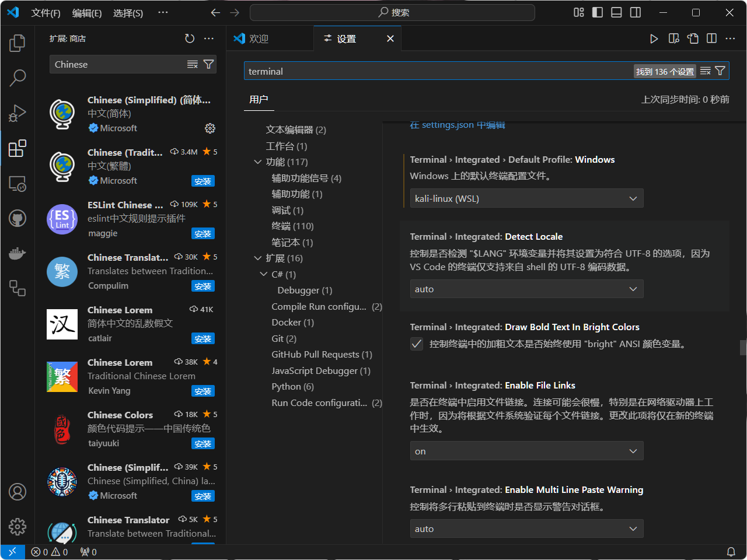The width and height of the screenshot is (747, 560).
Task: Select JavaScript Debugger (1) tree item
Action: tap(321, 371)
